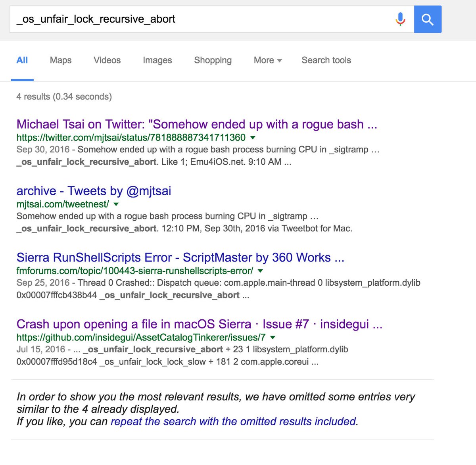Screen dimensions: 476x465
Task: Switch to the Images tab
Action: point(157,60)
